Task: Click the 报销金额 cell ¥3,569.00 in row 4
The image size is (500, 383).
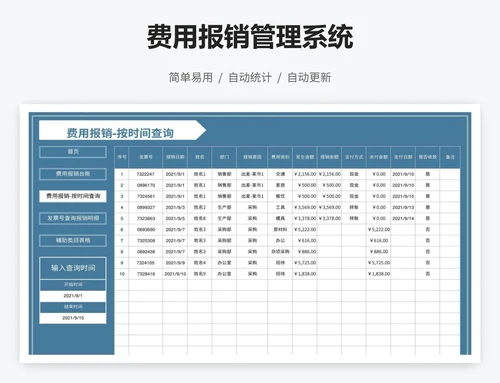Action: [x=330, y=207]
